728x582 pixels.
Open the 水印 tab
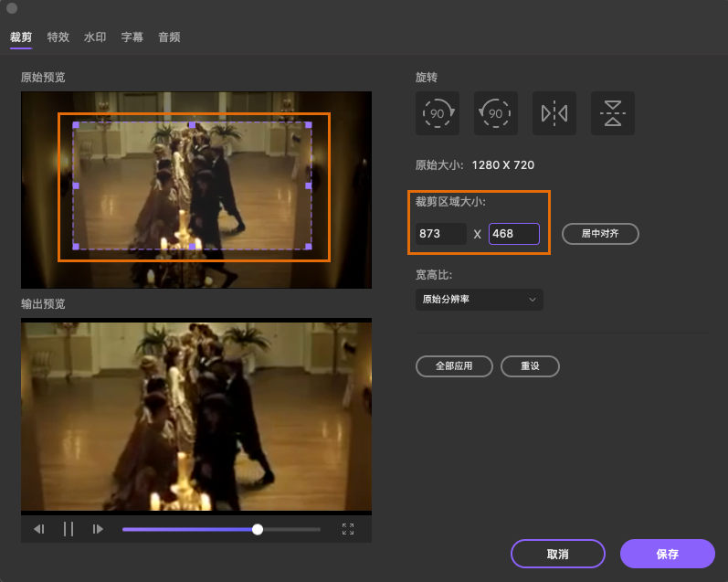[95, 37]
